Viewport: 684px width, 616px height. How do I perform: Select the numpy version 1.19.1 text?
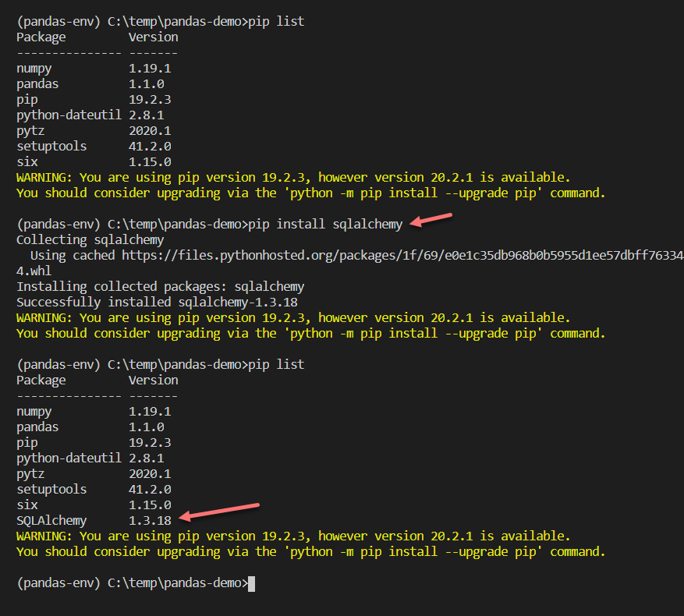(x=150, y=68)
